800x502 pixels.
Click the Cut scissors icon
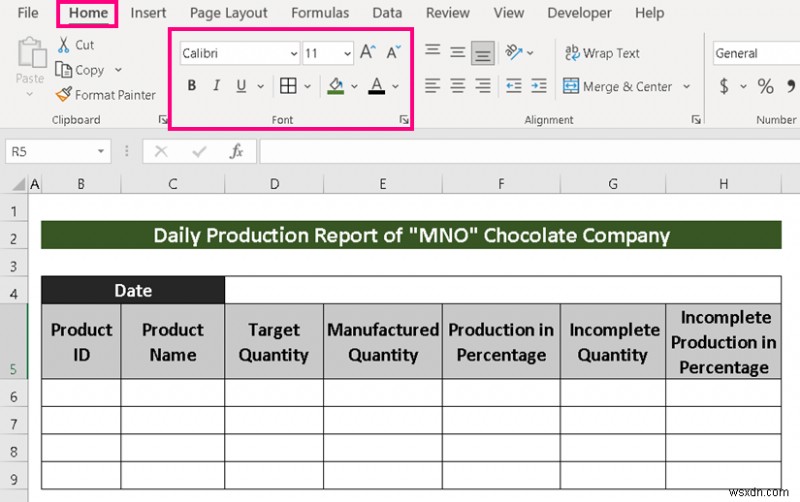coord(63,45)
